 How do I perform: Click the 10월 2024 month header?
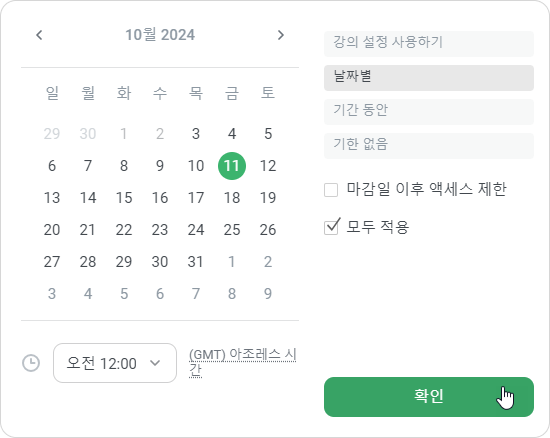click(x=160, y=35)
